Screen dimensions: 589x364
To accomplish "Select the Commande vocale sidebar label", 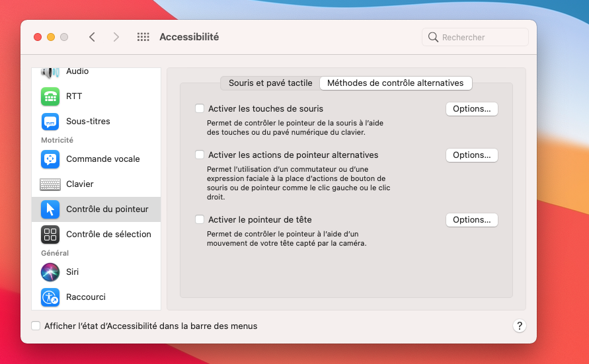I will click(103, 159).
